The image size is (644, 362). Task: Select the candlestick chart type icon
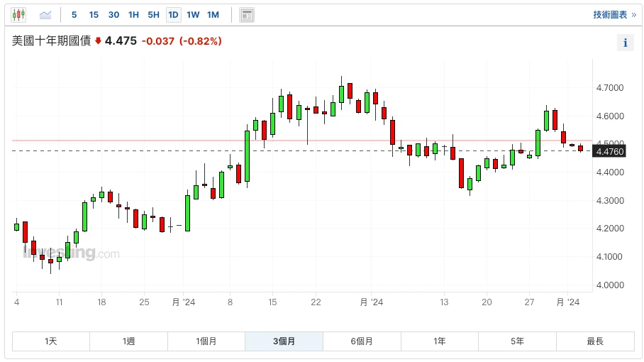[18, 14]
